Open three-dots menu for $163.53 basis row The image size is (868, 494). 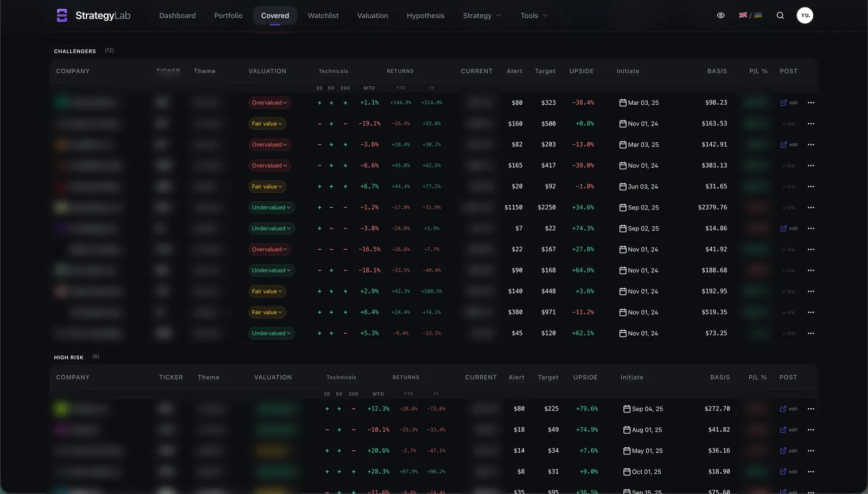click(x=810, y=124)
